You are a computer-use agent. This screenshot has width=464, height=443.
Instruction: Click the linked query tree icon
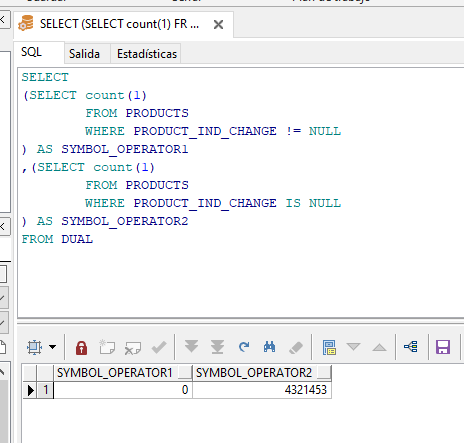pyautogui.click(x=411, y=347)
